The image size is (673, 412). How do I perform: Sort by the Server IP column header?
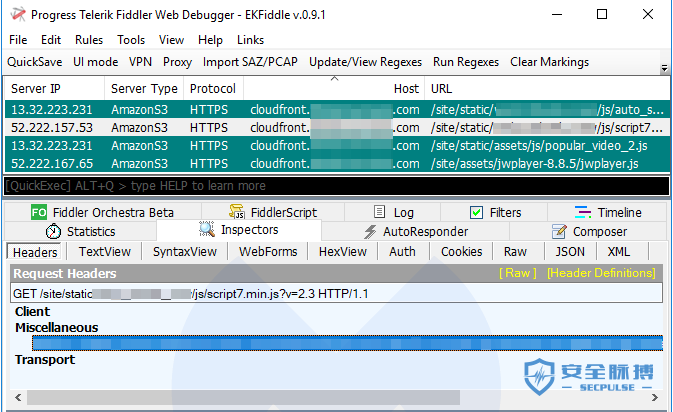55,89
